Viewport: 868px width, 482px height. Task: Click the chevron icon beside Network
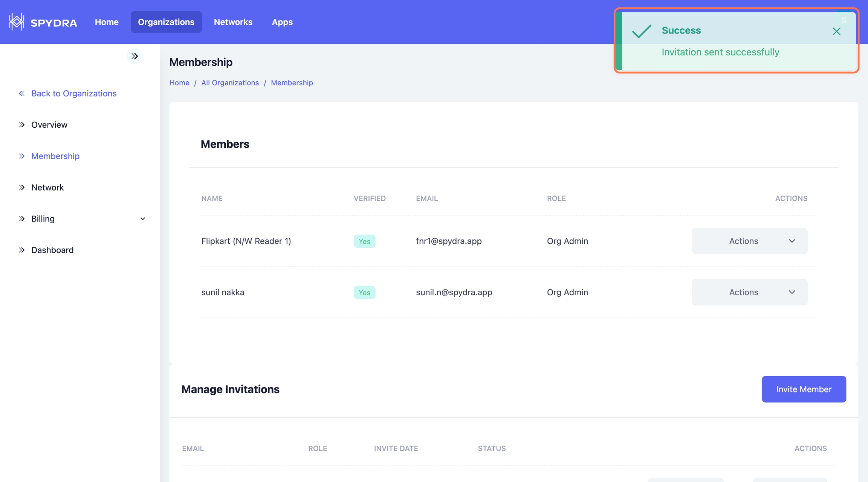coord(22,187)
